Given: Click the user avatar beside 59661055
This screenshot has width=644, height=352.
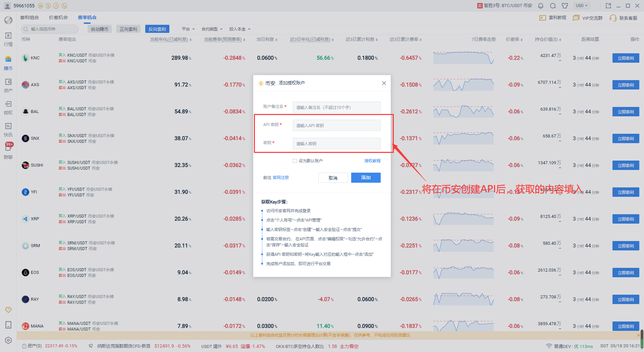Looking at the screenshot, I should click(x=7, y=6).
